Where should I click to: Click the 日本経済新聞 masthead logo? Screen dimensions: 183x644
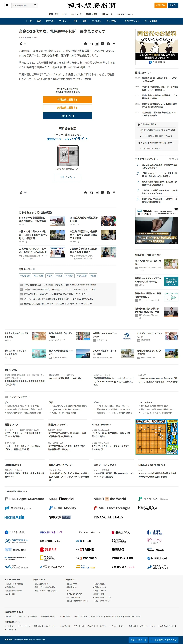[x=91, y=6]
